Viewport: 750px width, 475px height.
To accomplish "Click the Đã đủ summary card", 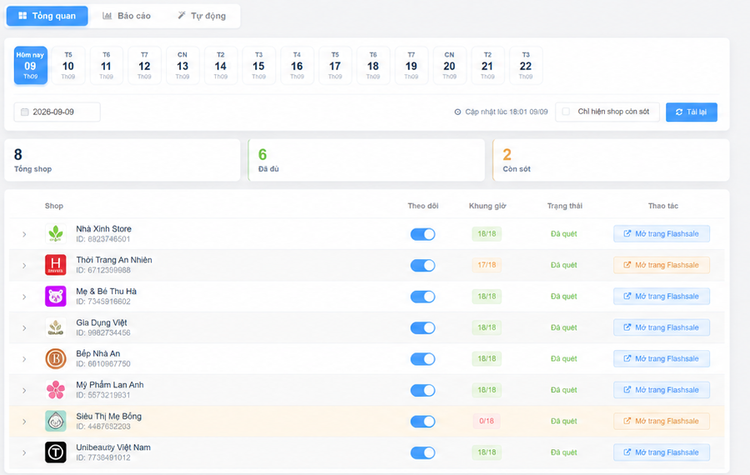I will pyautogui.click(x=366, y=160).
